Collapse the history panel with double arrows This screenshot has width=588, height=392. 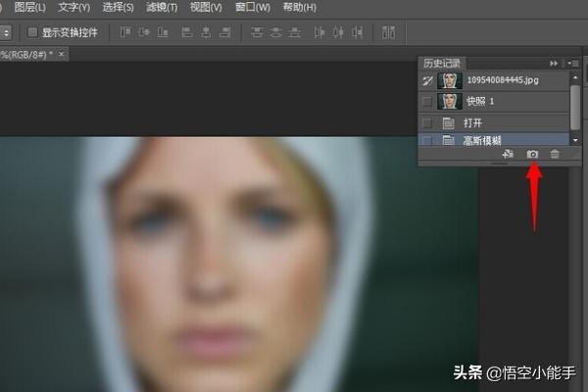[554, 62]
